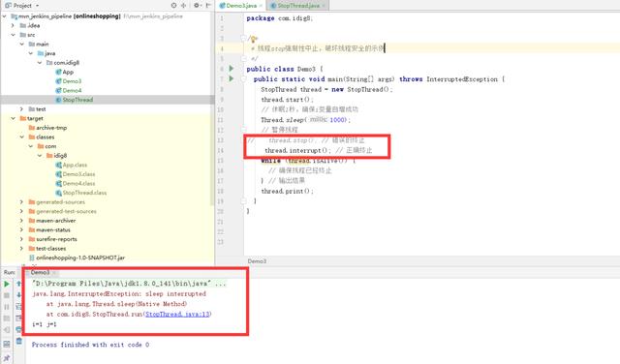Screen dimensions: 620x364
Task: Select Demo4.class file
Action: point(76,183)
